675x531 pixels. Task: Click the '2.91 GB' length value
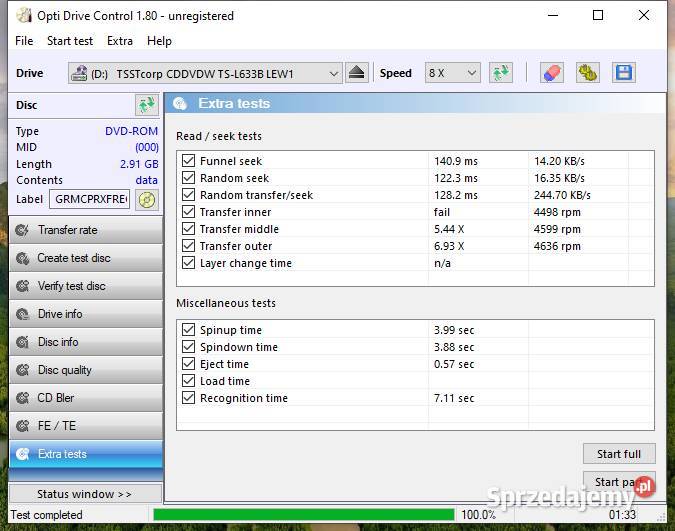[x=139, y=164]
